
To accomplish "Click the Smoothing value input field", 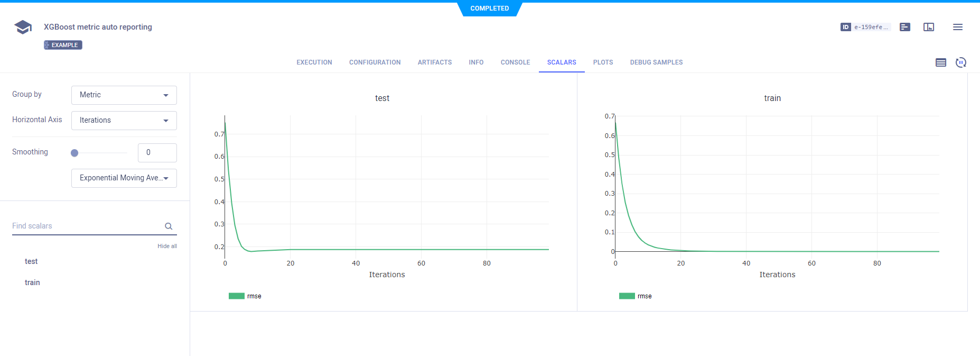I will coord(157,153).
